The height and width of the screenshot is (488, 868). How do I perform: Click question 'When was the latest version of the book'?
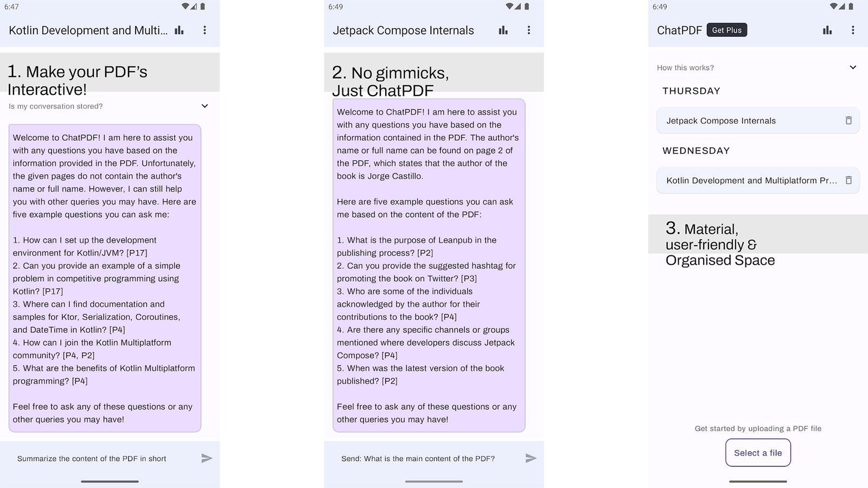coord(420,374)
